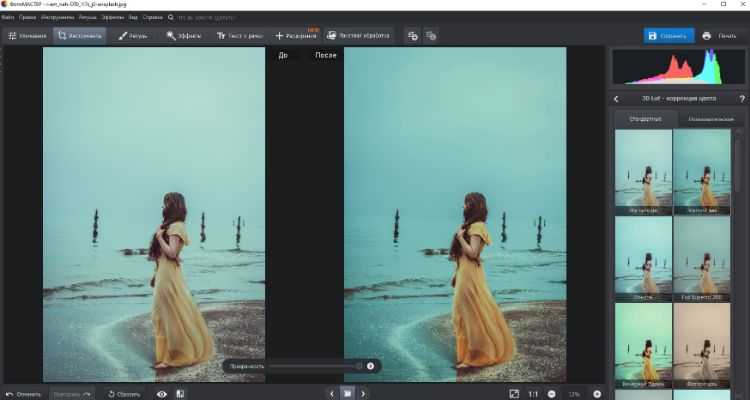
Task: Select the first LUT preset thumbnail, top left
Action: tap(643, 172)
